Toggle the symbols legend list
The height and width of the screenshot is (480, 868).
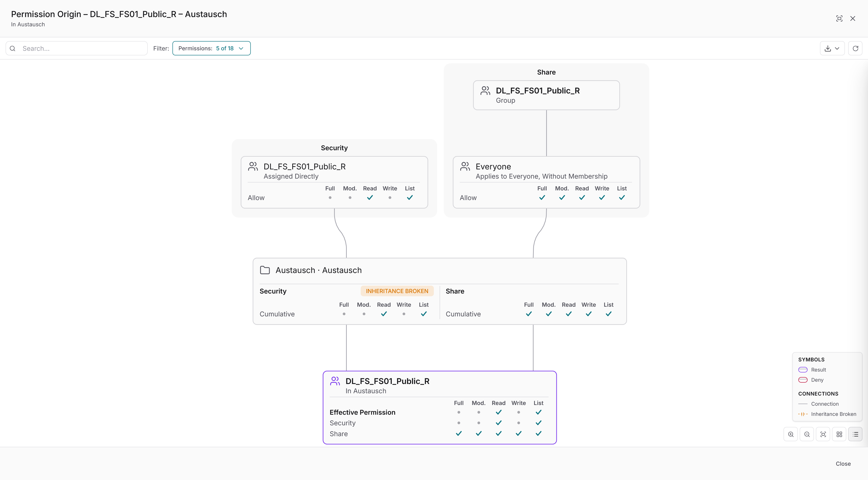855,434
